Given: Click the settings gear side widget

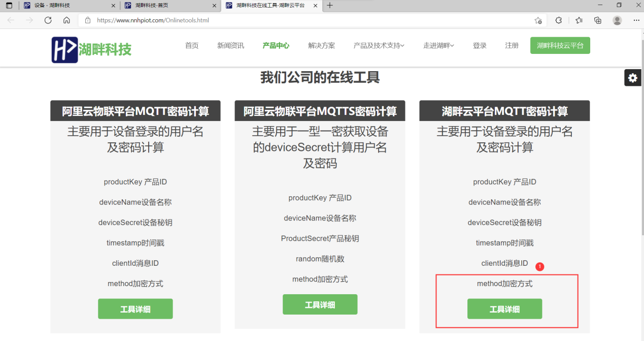Looking at the screenshot, I should point(632,78).
